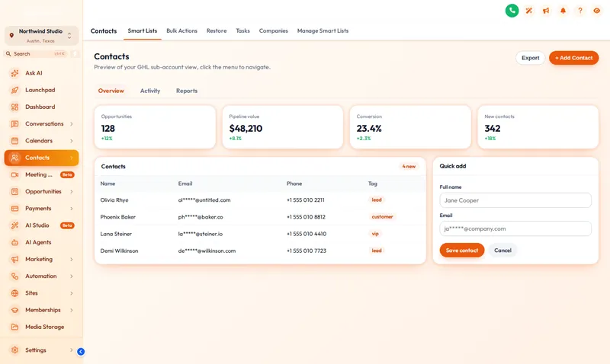Expand the Automation submenu chevron
This screenshot has height=364, width=610.
[72, 276]
